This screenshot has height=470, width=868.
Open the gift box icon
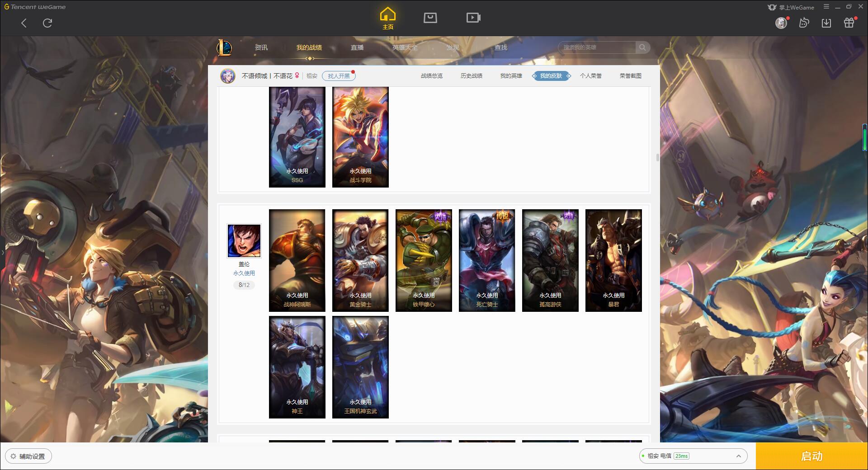pyautogui.click(x=849, y=23)
